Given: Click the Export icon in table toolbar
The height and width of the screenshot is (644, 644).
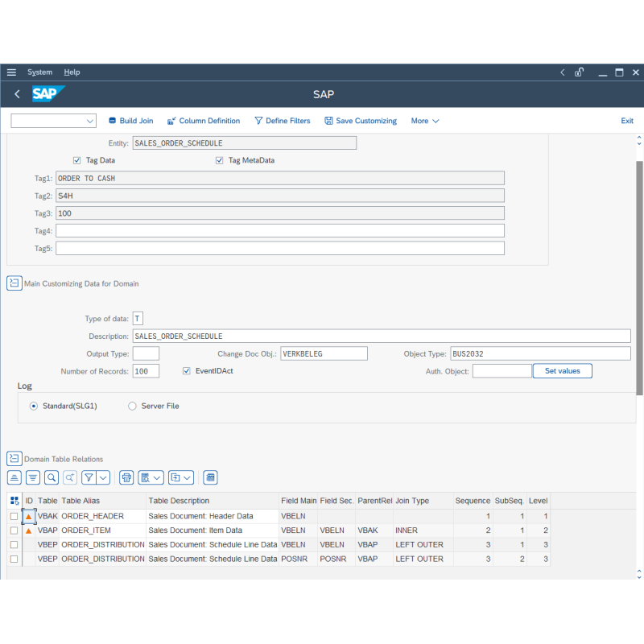Looking at the screenshot, I should 175,477.
